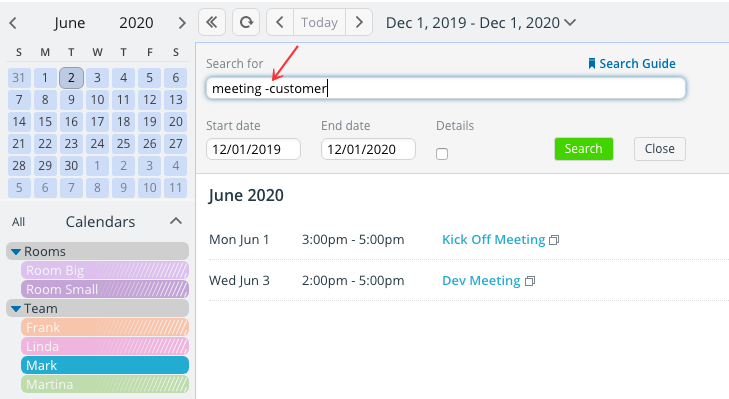This screenshot has width=729, height=399.
Task: Collapse sidebar with double-chevron icon
Action: pyautogui.click(x=212, y=22)
